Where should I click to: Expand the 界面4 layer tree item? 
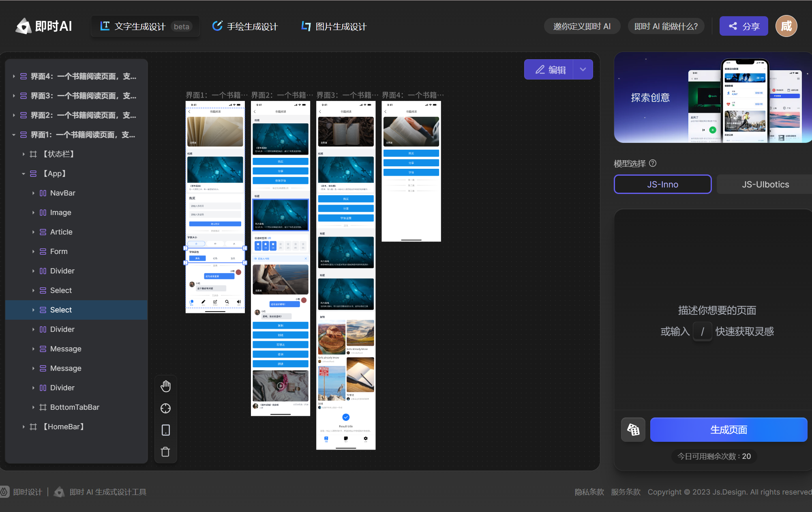(x=14, y=76)
